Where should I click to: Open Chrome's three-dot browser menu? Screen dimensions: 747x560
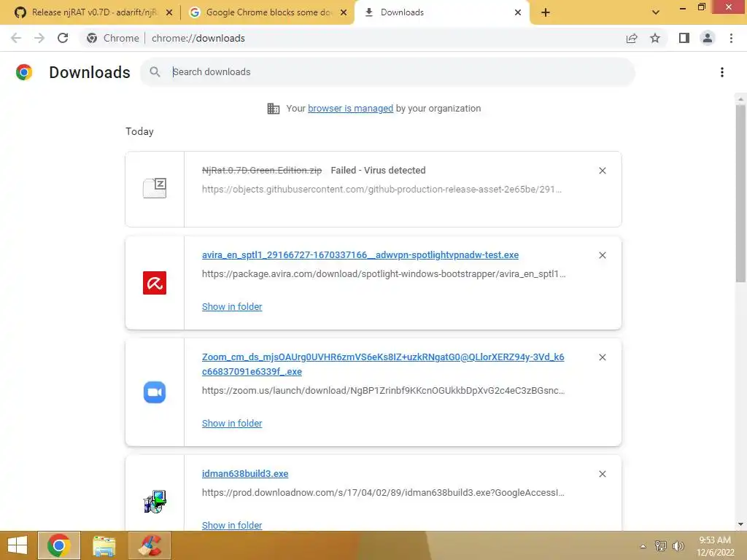[x=731, y=38]
